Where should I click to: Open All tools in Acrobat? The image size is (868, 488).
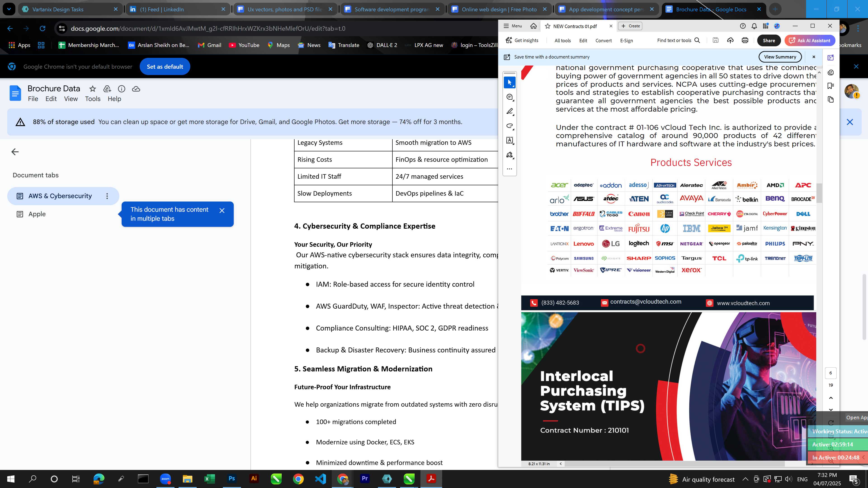(x=562, y=40)
